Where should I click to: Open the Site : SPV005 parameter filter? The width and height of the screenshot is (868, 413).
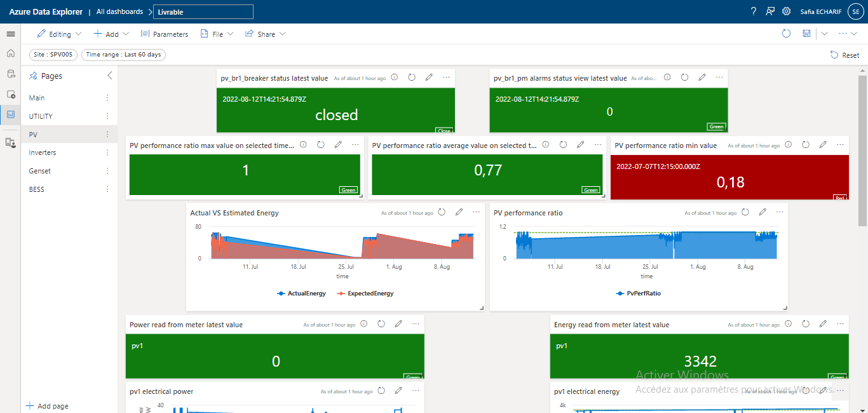pos(53,55)
